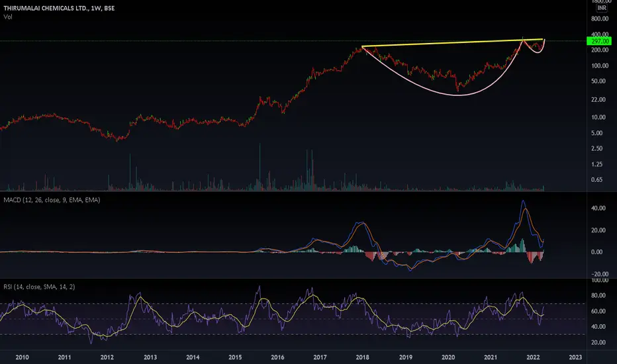The image size is (617, 364).
Task: Click the THIRUMALAI CHEMICALS LTD. chart title
Action: click(x=59, y=8)
